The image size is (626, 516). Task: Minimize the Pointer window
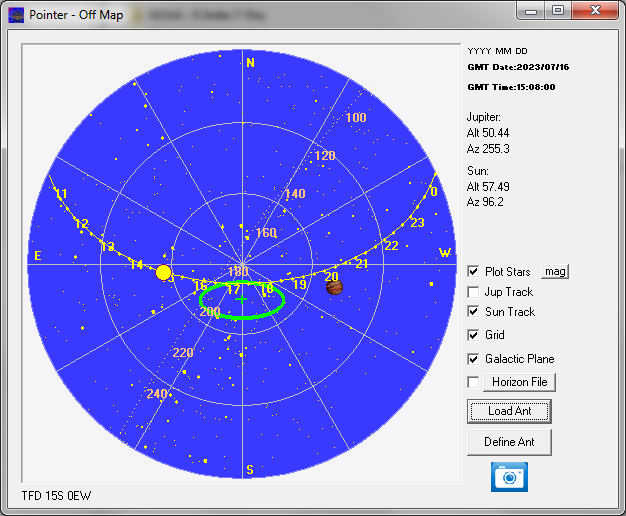point(531,11)
